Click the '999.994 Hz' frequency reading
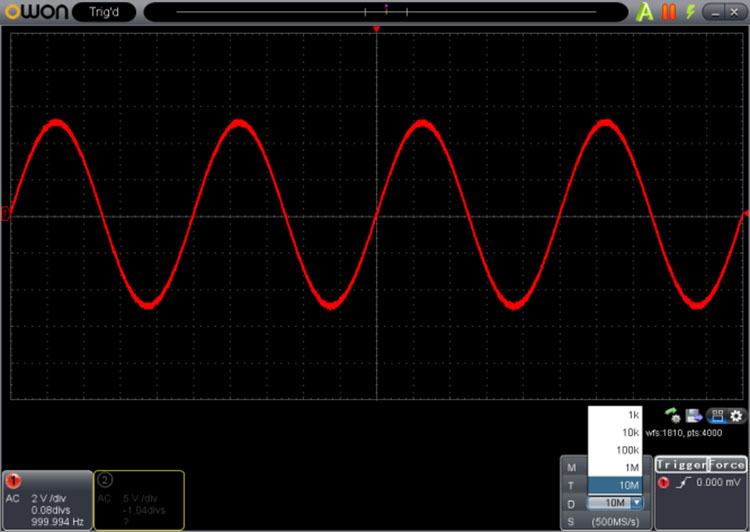Screen dimensions: 750x532 point(57,522)
